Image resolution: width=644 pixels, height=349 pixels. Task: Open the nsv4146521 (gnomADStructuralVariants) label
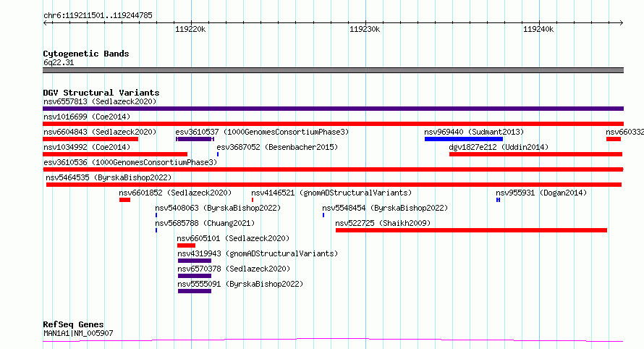click(331, 193)
